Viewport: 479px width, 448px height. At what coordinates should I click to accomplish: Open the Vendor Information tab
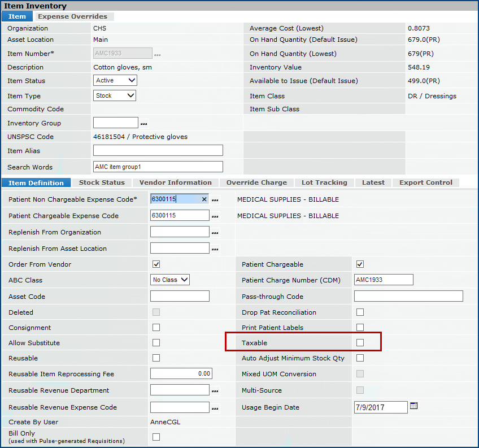[x=175, y=182]
